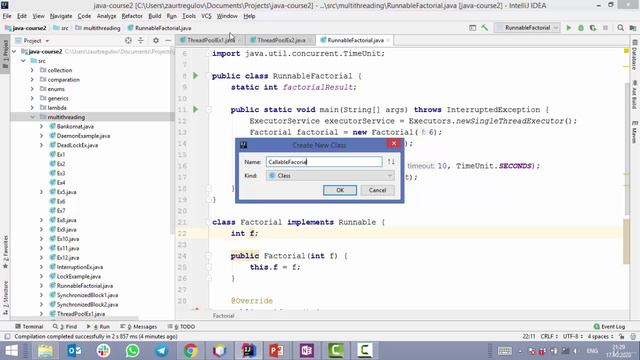Viewport: 640px width, 360px height.
Task: Close the Create New Class dialog
Action: point(393,143)
